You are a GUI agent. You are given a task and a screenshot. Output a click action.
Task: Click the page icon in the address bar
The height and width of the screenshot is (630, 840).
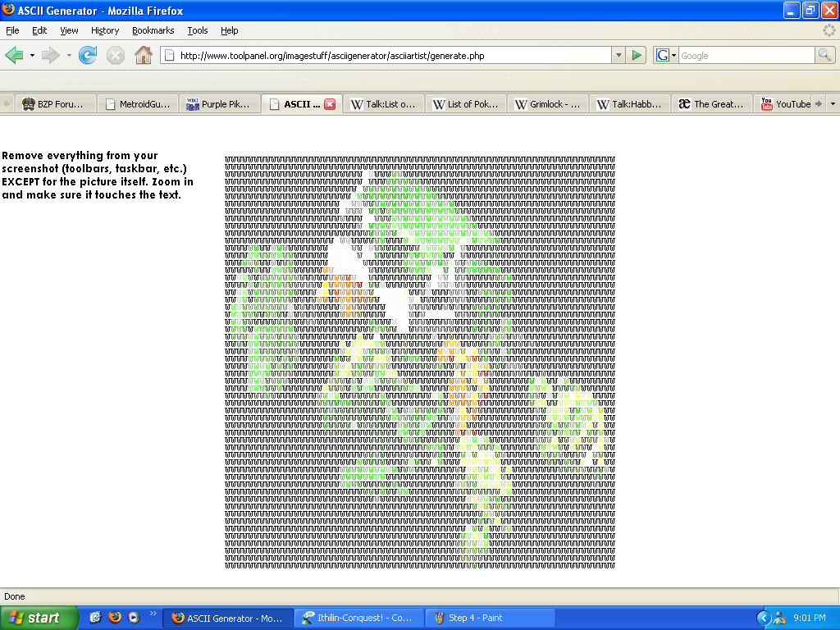(169, 55)
